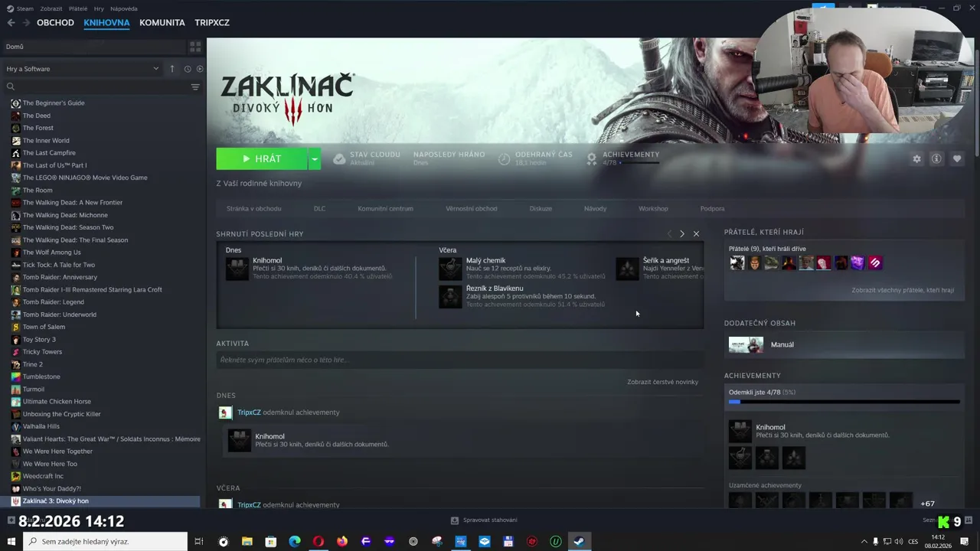
Task: Select The Wolf Among Us entry
Action: [x=51, y=253]
